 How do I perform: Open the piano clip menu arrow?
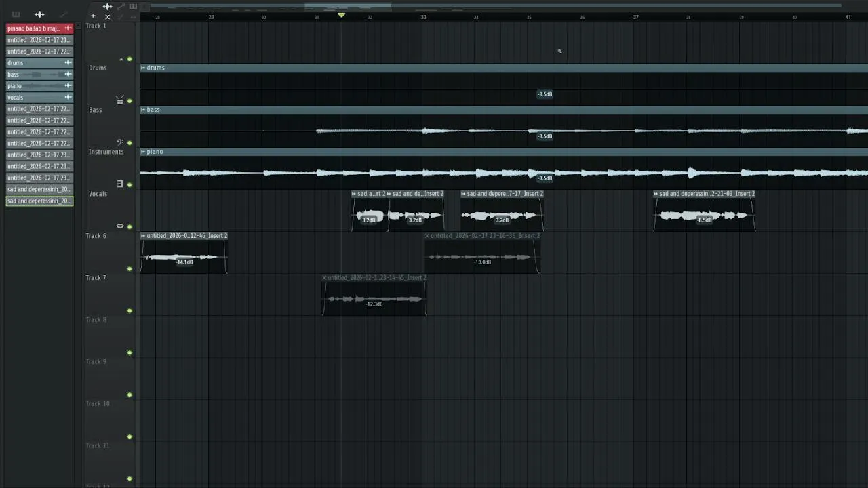pos(143,152)
